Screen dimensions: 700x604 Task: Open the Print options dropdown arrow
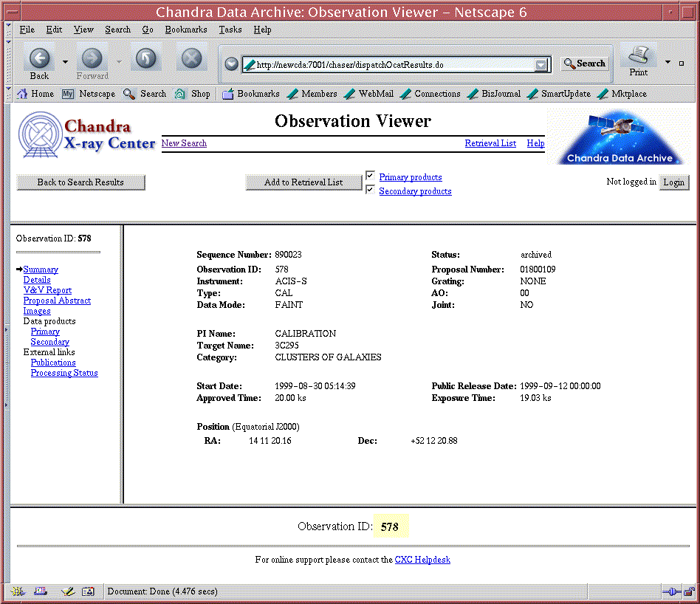[x=668, y=62]
